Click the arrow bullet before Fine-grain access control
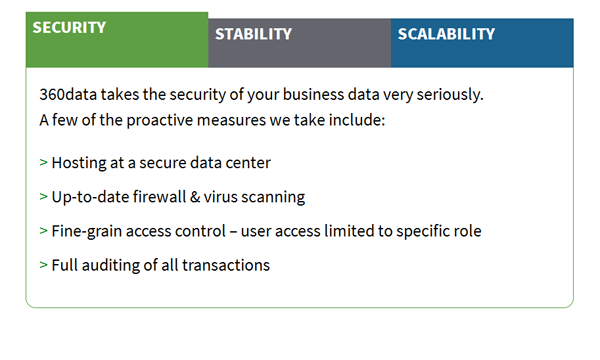Viewport: 600px width, 360px height. point(43,231)
